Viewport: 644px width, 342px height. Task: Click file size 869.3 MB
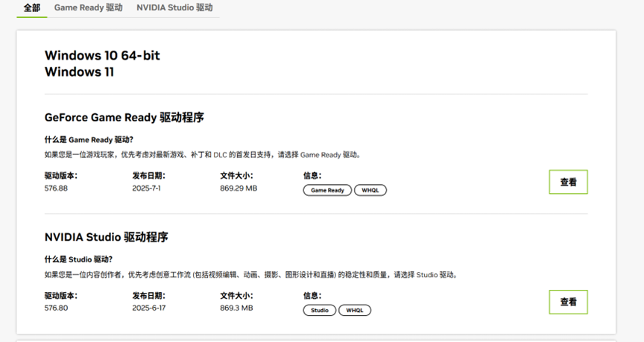(x=236, y=308)
